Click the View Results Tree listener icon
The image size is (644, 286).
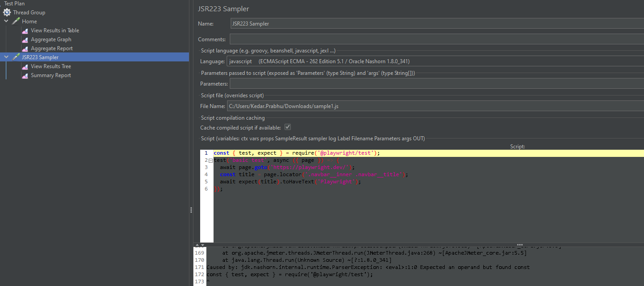click(25, 66)
